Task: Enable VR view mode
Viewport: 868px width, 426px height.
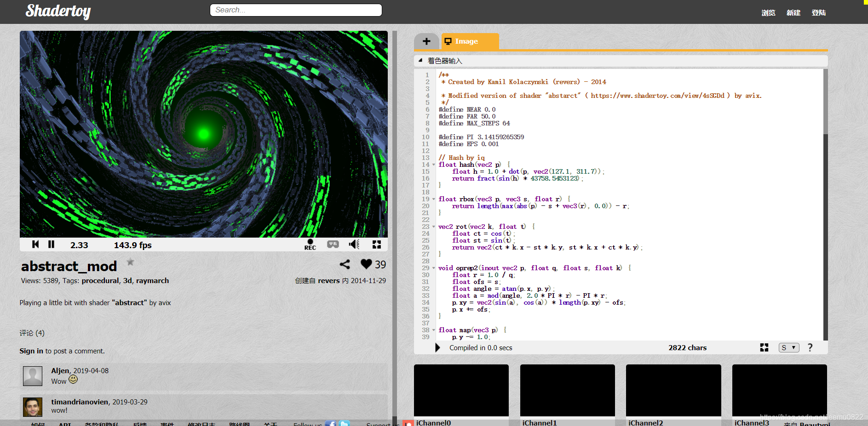Action: [x=332, y=245]
